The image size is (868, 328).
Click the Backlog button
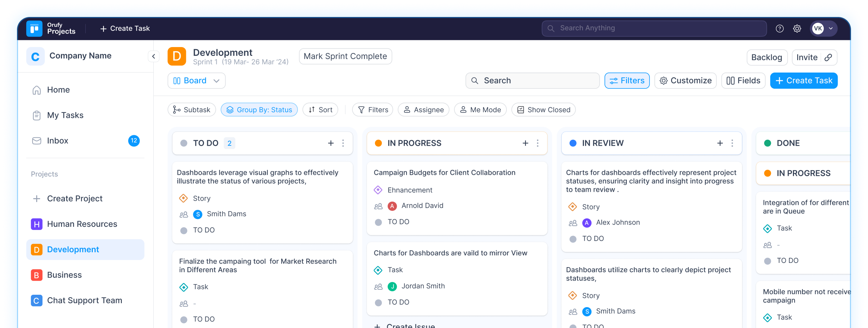767,57
